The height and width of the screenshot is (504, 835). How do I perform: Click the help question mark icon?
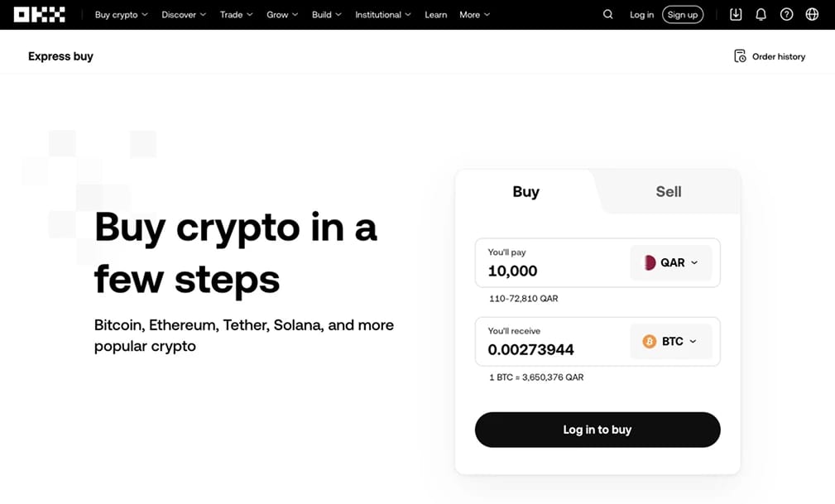[787, 15]
